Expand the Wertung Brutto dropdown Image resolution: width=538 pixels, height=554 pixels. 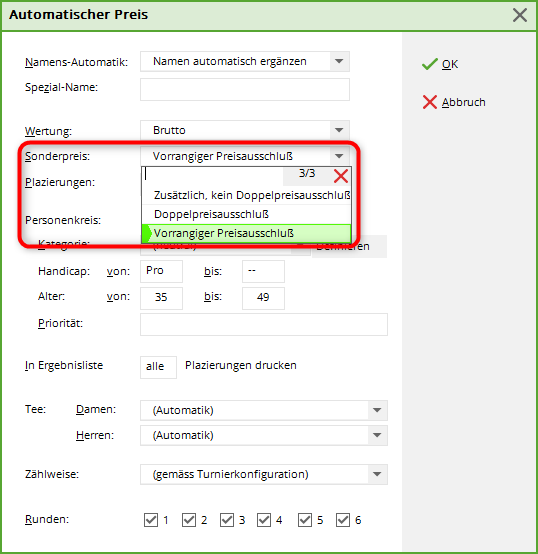point(339,130)
